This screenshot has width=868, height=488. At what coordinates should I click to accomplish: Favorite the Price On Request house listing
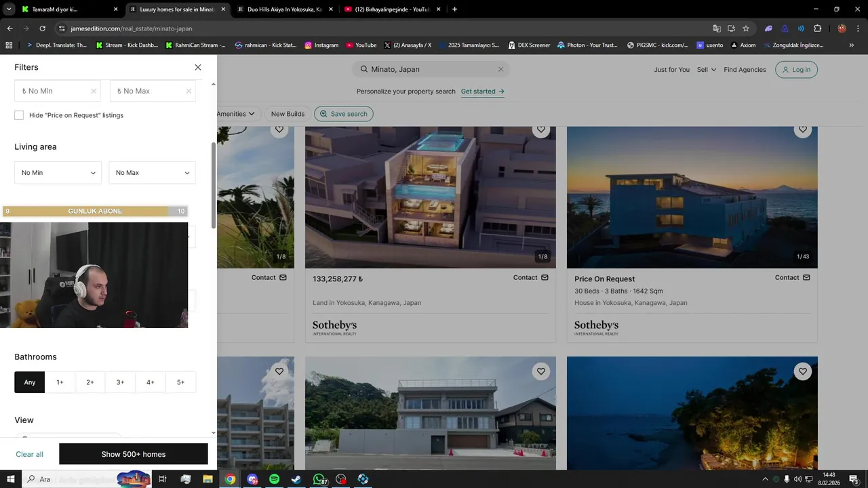click(802, 129)
